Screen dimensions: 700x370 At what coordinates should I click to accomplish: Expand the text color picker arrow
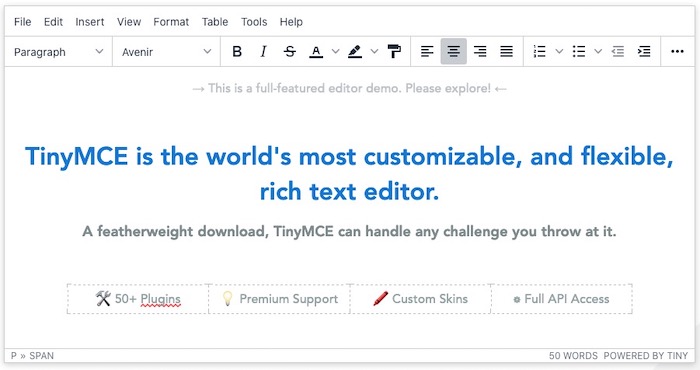tap(335, 52)
